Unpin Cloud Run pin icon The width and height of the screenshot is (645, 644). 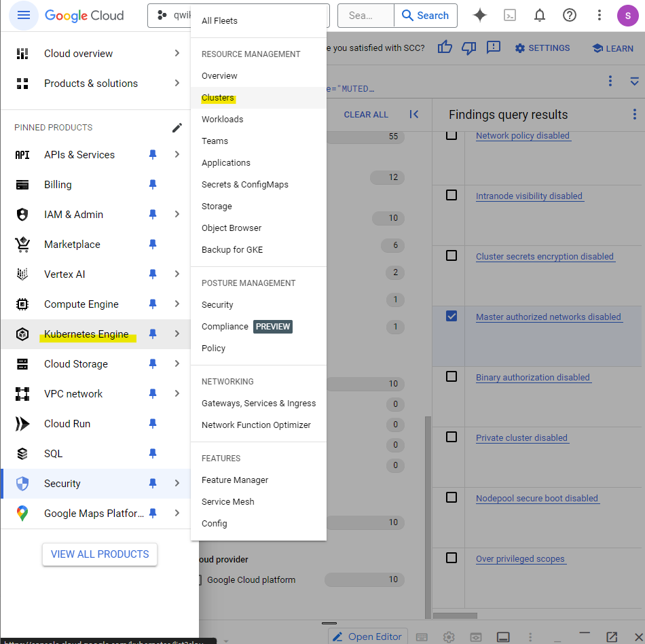(x=153, y=423)
